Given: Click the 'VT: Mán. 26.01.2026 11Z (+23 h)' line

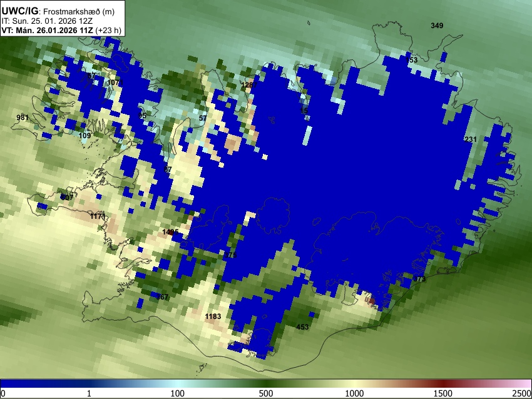Looking at the screenshot, I should click(x=61, y=30).
